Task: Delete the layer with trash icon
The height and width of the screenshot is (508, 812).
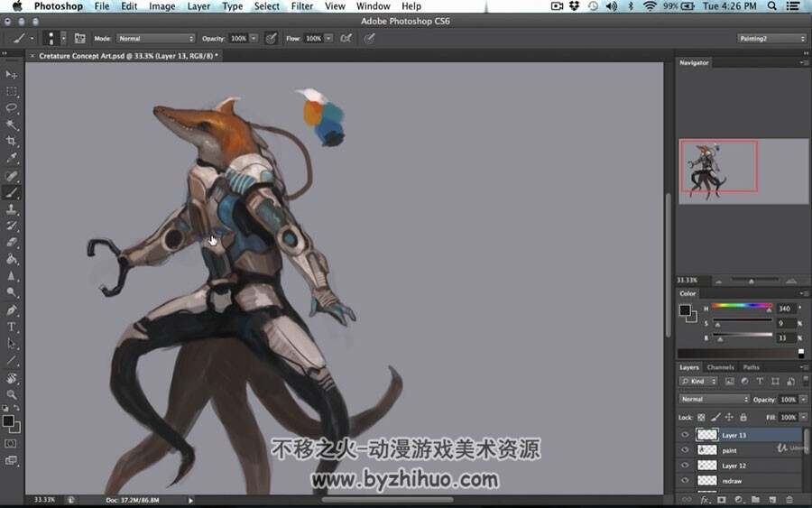Action: tap(789, 500)
